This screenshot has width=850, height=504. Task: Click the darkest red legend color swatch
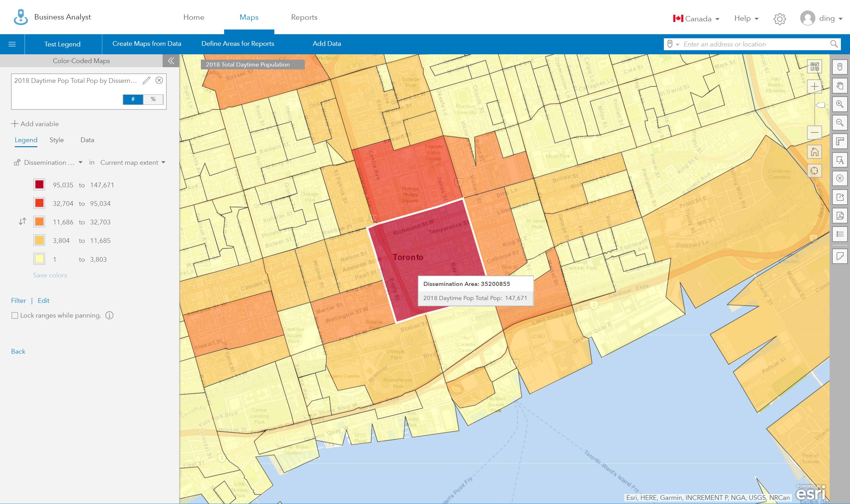tap(40, 185)
